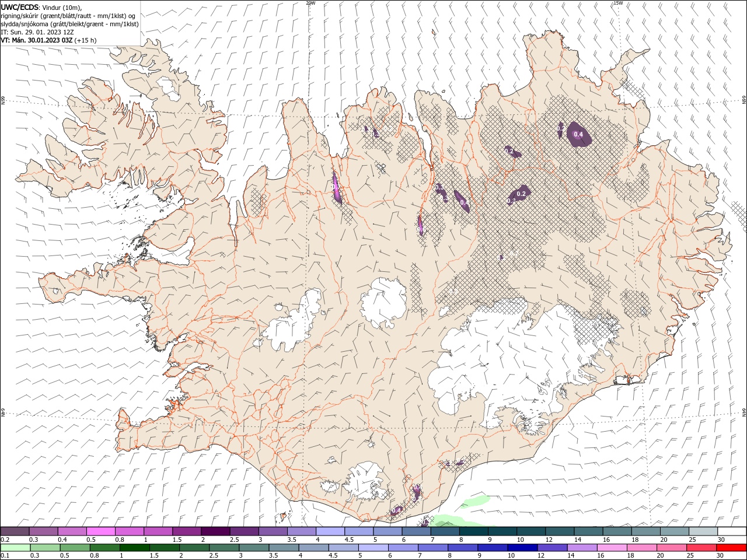This screenshot has height=560, width=747.
Task: Click the lower legend swatch between 7 and 8
Action: pyautogui.click(x=432, y=548)
